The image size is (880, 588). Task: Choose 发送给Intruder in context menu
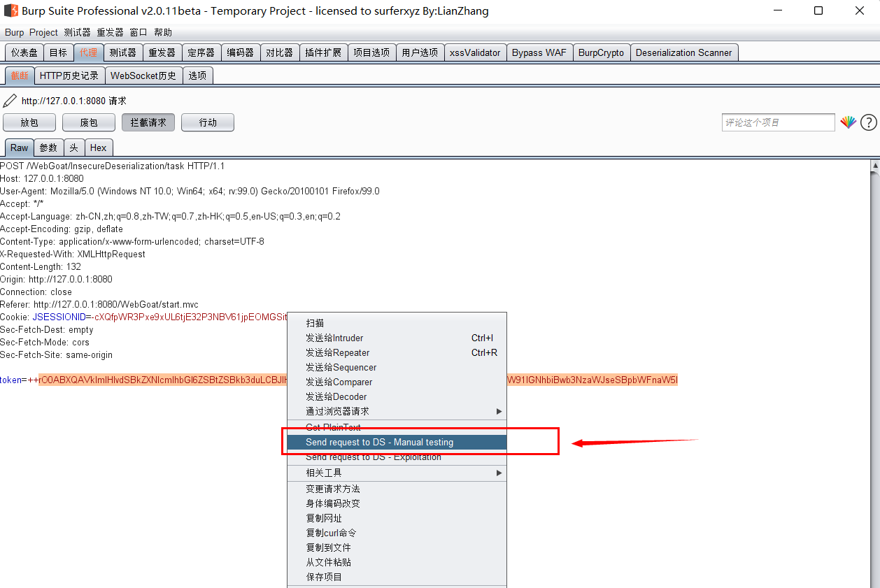397,338
